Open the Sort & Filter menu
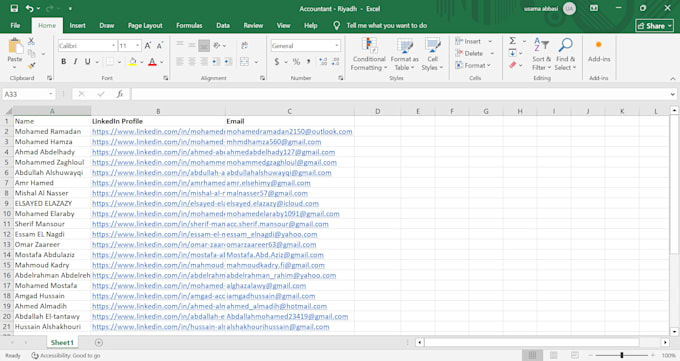This screenshot has width=680, height=361. pyautogui.click(x=541, y=54)
